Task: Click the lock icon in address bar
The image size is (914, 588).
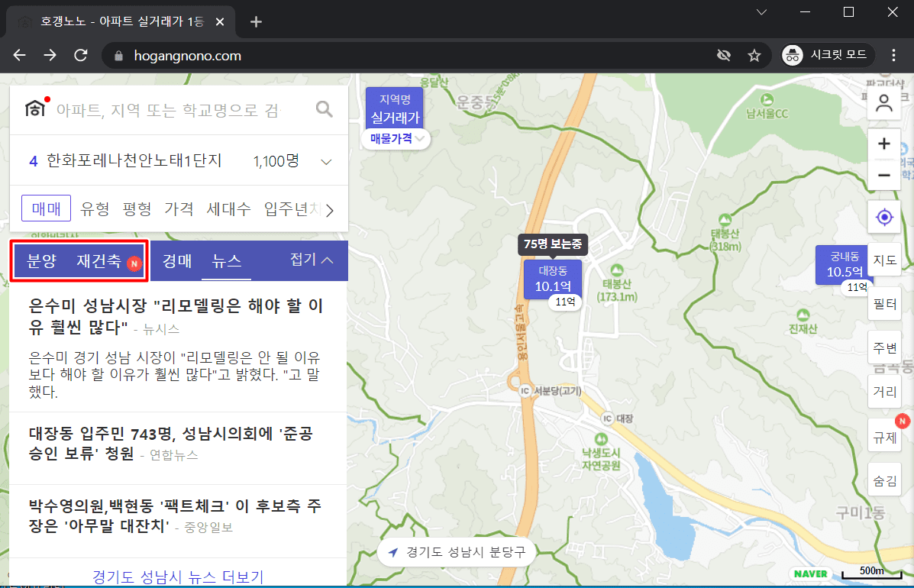Action: pos(119,56)
